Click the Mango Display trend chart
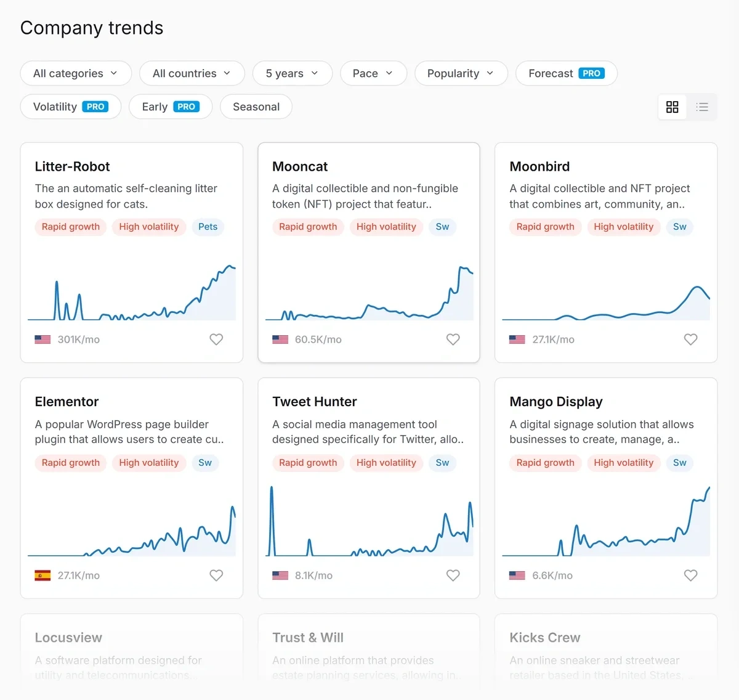The width and height of the screenshot is (739, 700). [606, 521]
